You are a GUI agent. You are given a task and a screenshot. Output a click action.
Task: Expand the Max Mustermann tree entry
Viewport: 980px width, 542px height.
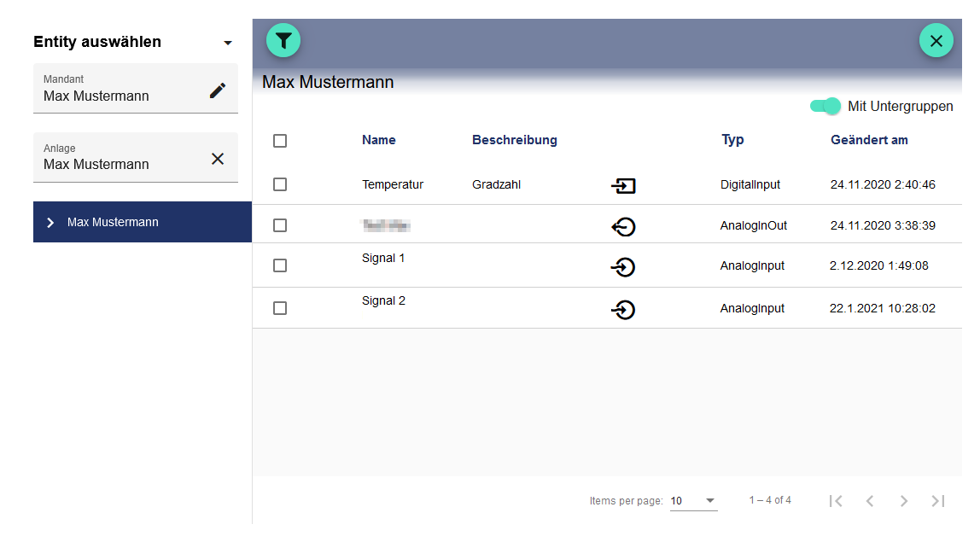(50, 222)
